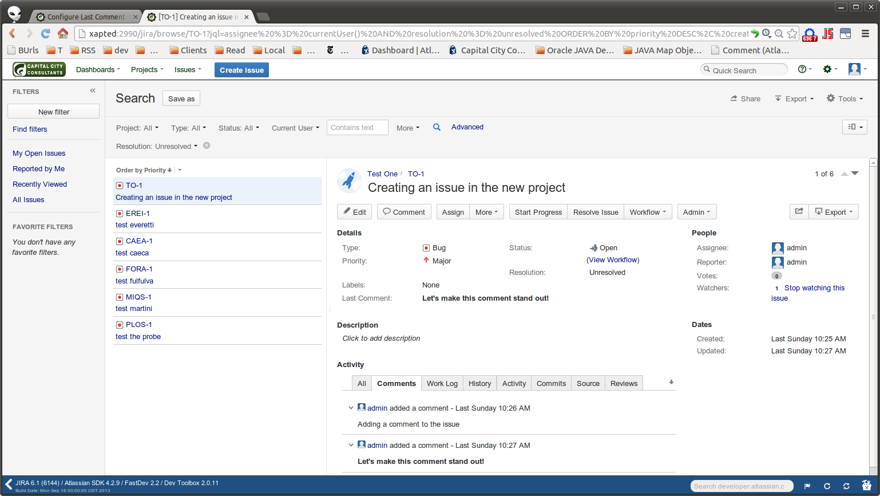Screen dimensions: 880x496
Task: Switch to the History tab
Action: pos(479,383)
